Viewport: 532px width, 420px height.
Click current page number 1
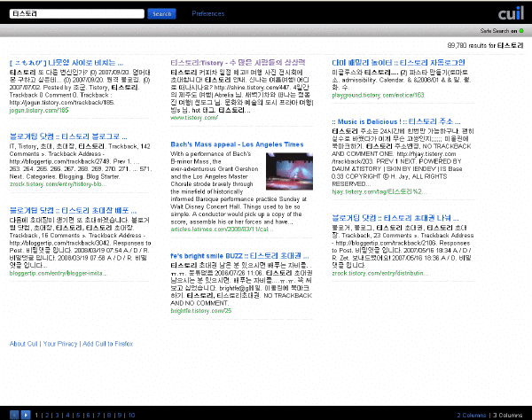36,415
